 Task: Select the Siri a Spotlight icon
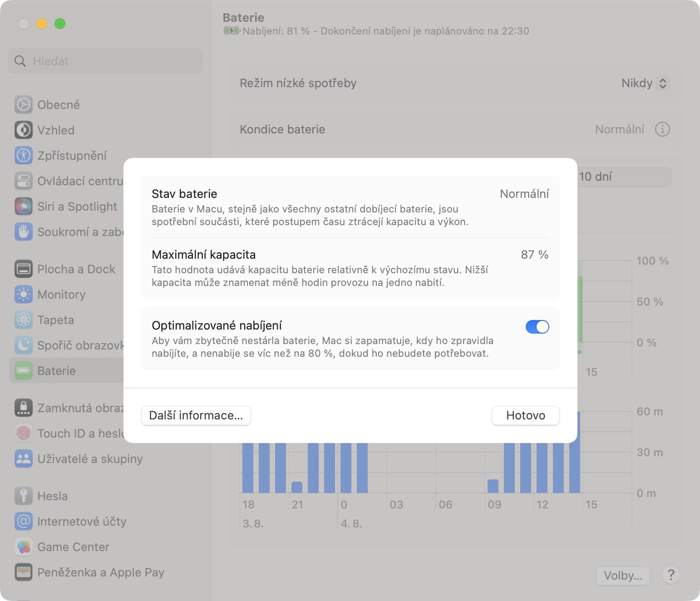point(24,207)
